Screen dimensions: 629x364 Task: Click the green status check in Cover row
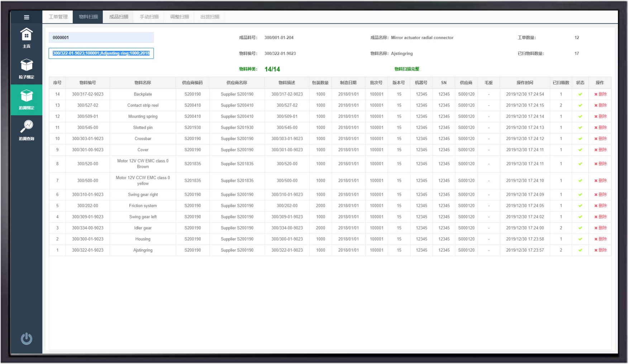click(580, 150)
